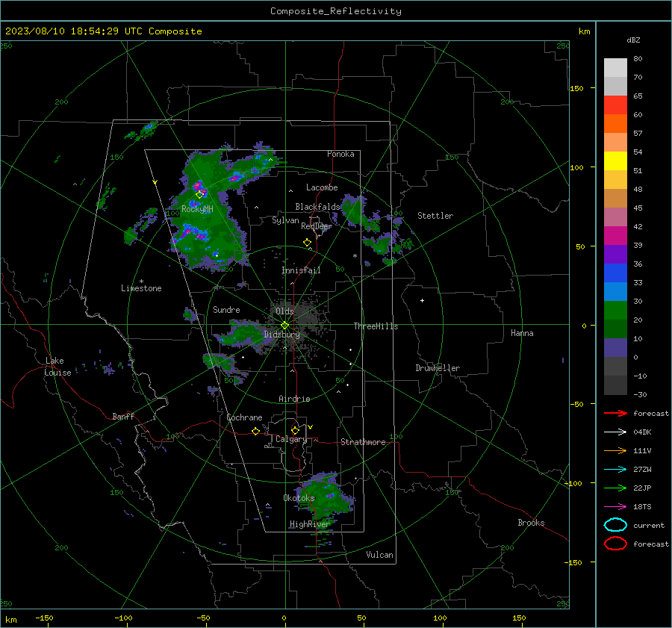The width and height of the screenshot is (672, 628).
Task: Click the magenta 18TS arrow in legend
Action: tap(615, 507)
